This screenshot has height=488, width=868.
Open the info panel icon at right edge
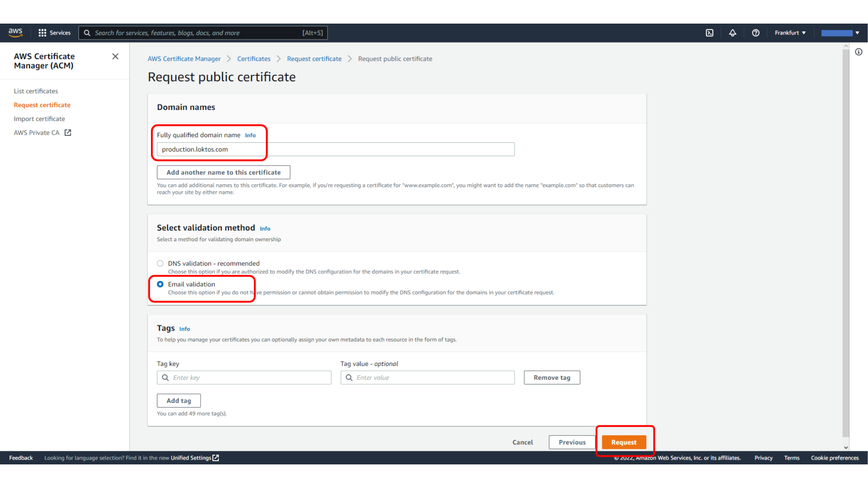tap(858, 52)
